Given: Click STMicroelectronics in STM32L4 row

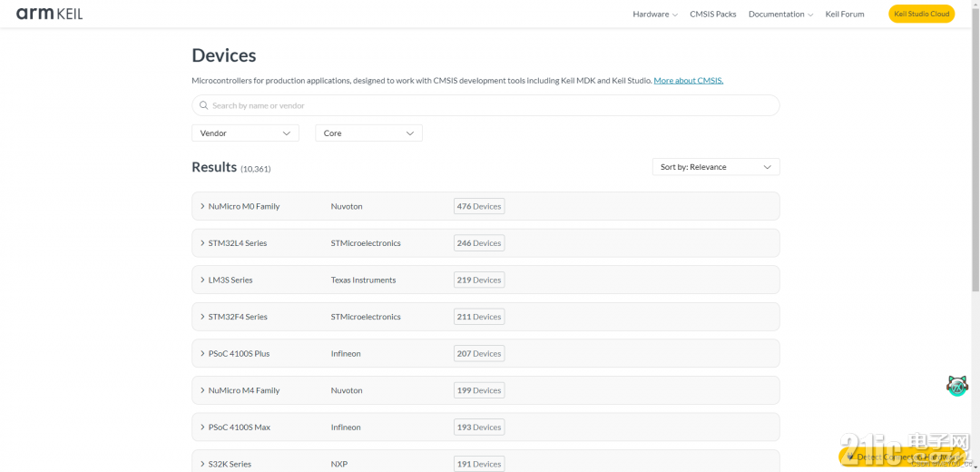Looking at the screenshot, I should 366,243.
